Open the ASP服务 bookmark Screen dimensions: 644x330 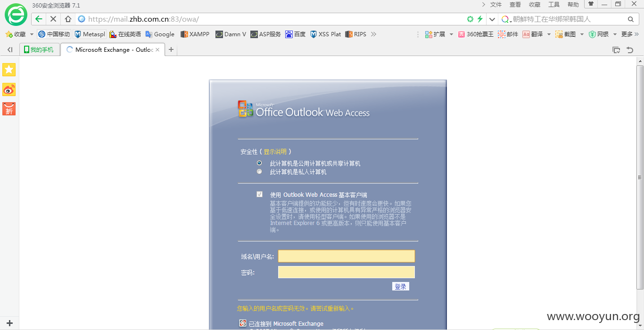266,34
